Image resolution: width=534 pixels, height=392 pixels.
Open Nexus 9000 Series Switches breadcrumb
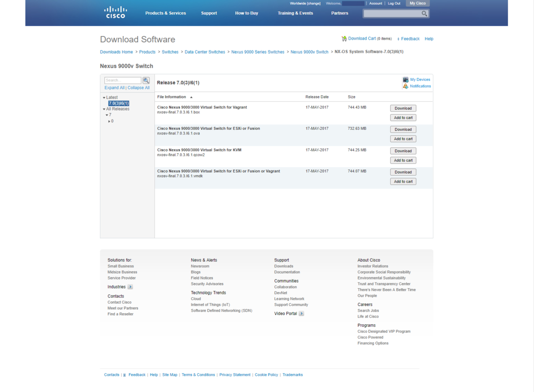click(x=258, y=52)
